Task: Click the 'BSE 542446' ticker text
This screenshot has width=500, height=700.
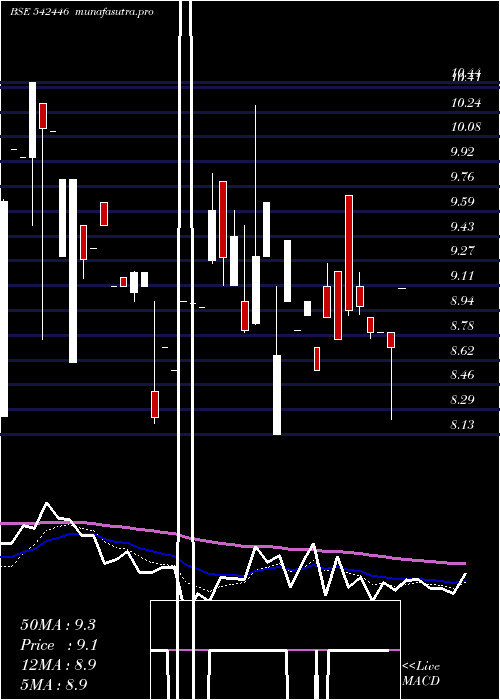Action: (39, 12)
